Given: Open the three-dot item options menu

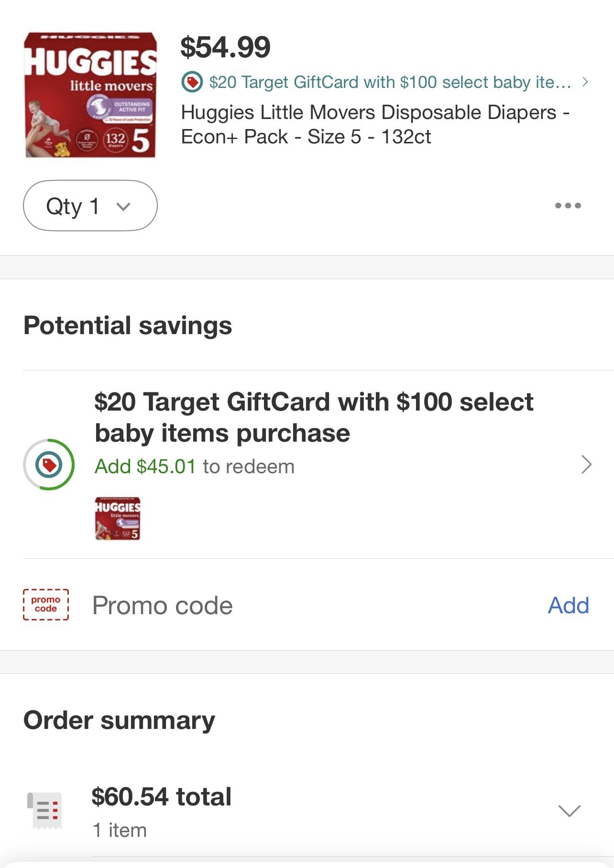Looking at the screenshot, I should pyautogui.click(x=568, y=206).
